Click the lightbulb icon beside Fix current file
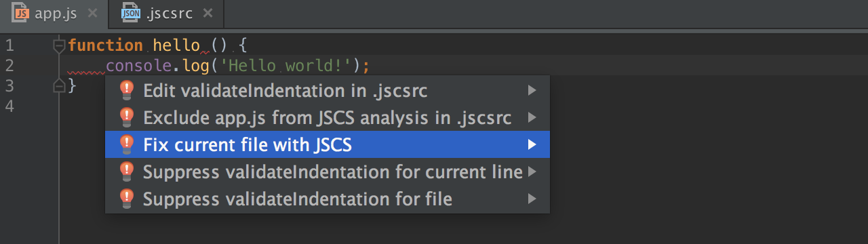The image size is (868, 244). click(127, 144)
